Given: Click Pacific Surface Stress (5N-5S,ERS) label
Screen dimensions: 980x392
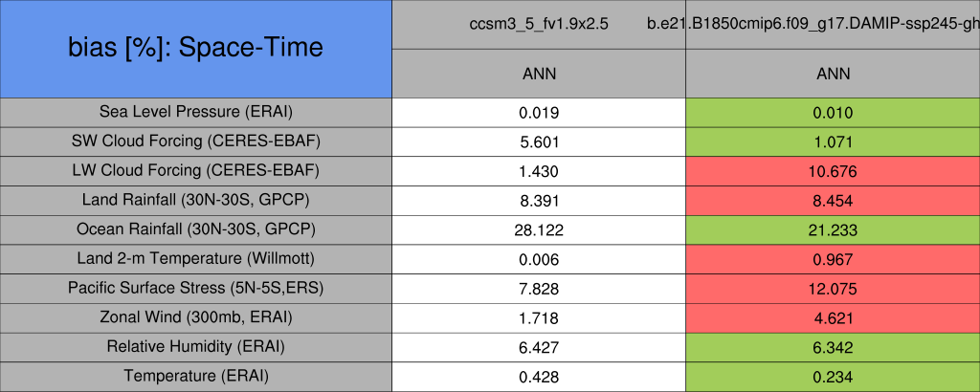Looking at the screenshot, I should click(x=195, y=289).
